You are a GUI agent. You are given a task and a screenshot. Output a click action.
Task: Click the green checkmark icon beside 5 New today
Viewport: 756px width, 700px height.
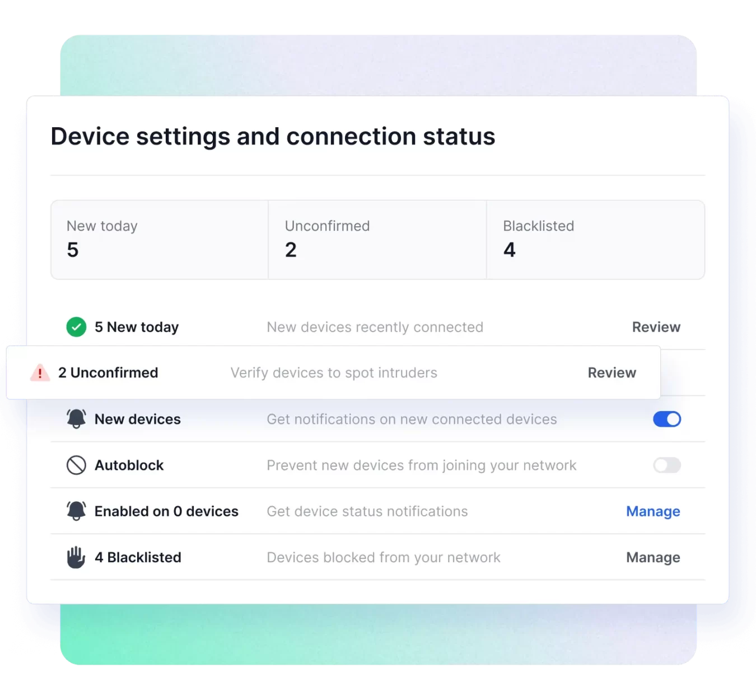click(76, 327)
